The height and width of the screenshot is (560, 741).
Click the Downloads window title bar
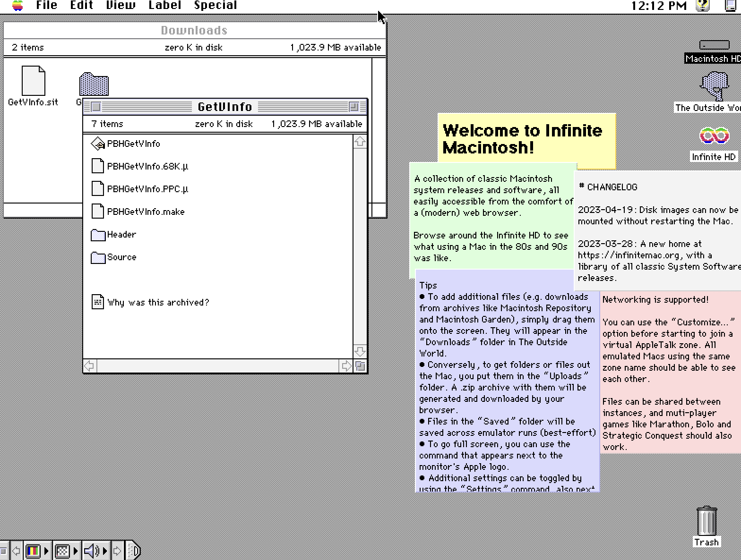(x=195, y=31)
